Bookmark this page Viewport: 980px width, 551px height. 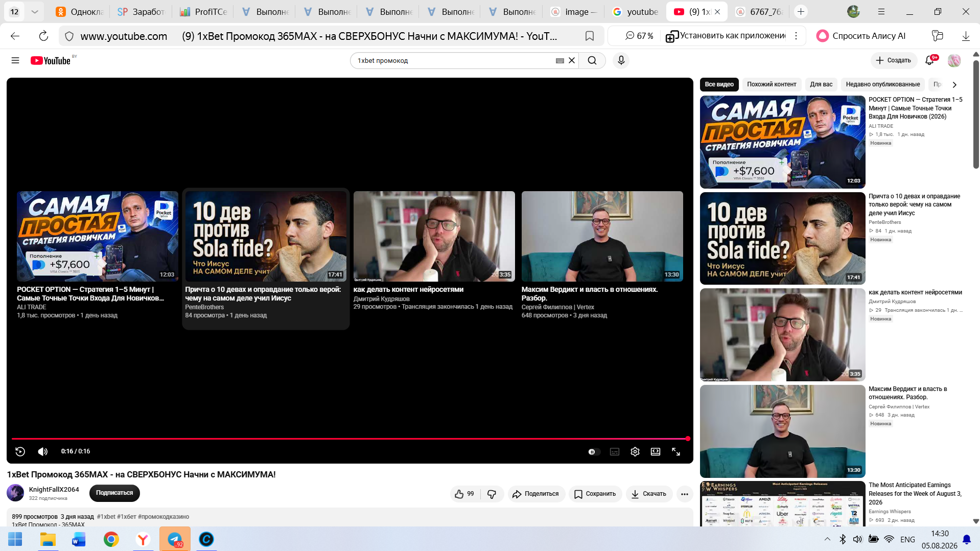click(590, 36)
